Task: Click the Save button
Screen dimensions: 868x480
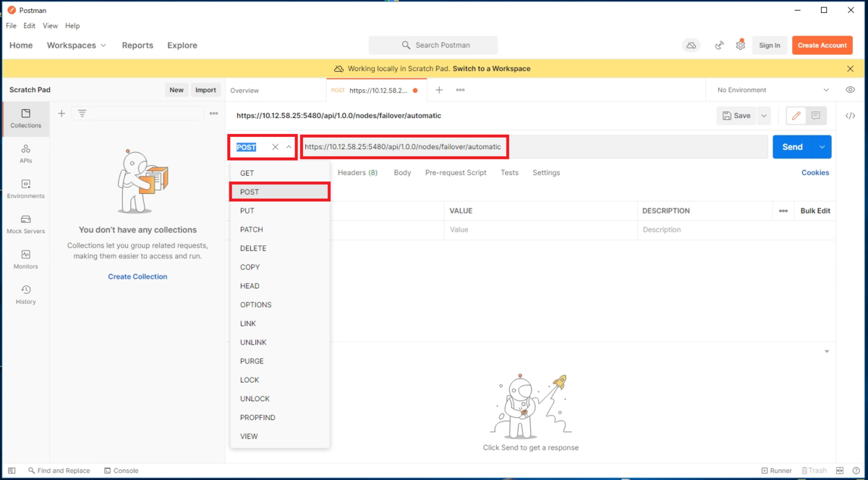Action: click(736, 116)
